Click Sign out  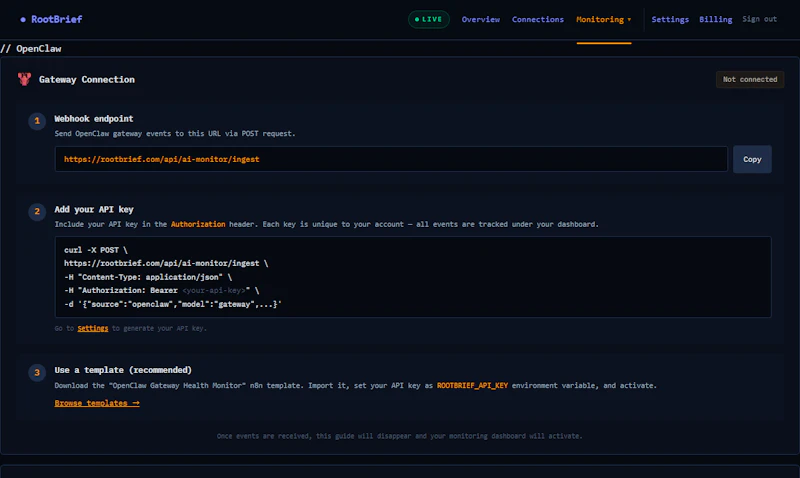pos(759,19)
